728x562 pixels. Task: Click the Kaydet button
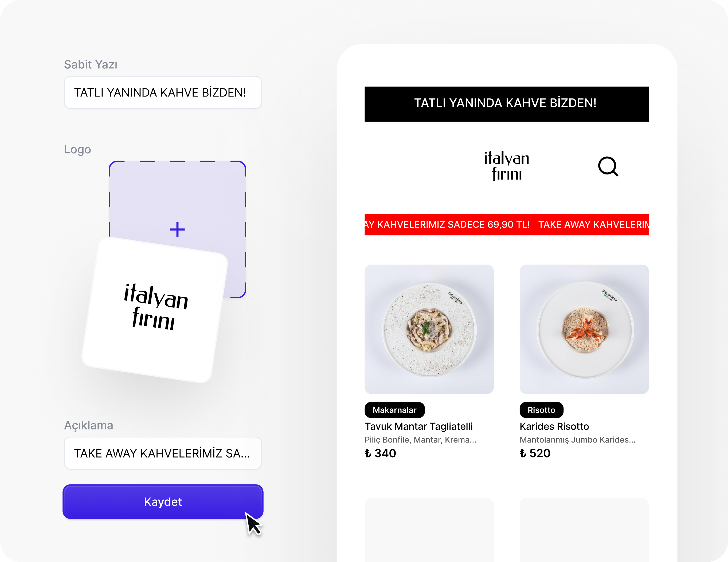coord(163,502)
